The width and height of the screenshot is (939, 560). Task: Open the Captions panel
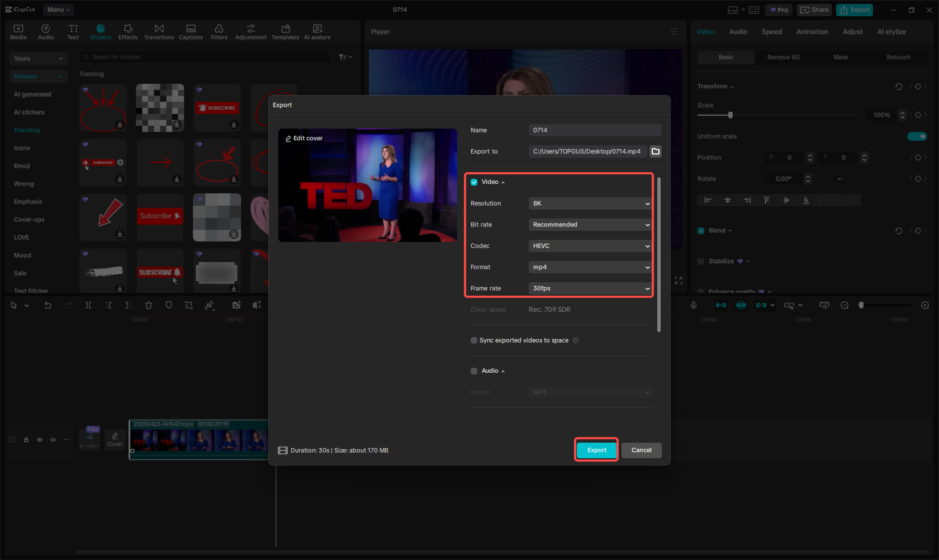click(x=191, y=31)
